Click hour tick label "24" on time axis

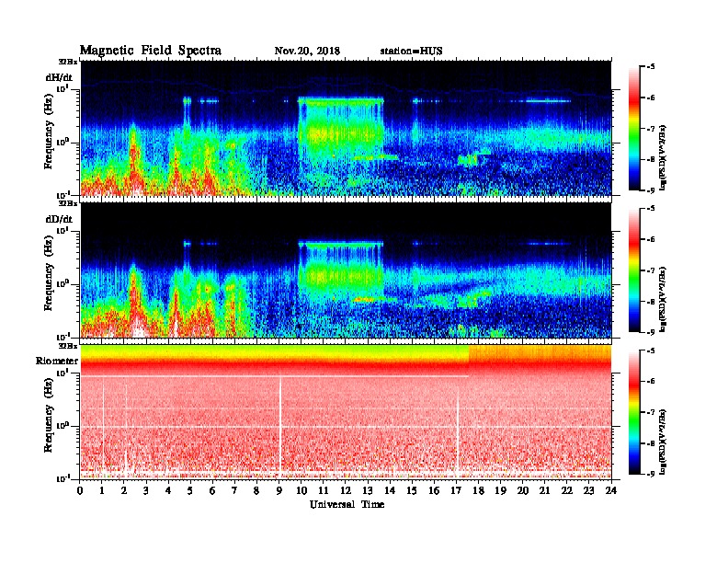[611, 491]
